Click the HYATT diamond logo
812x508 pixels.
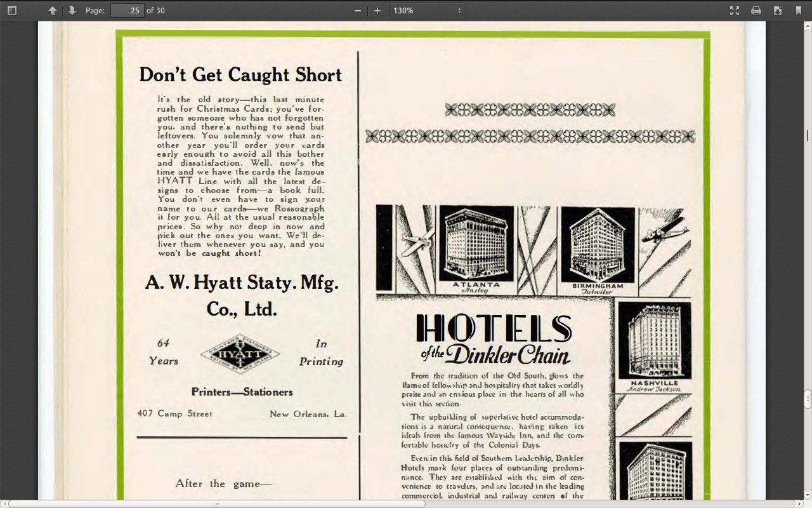(240, 354)
